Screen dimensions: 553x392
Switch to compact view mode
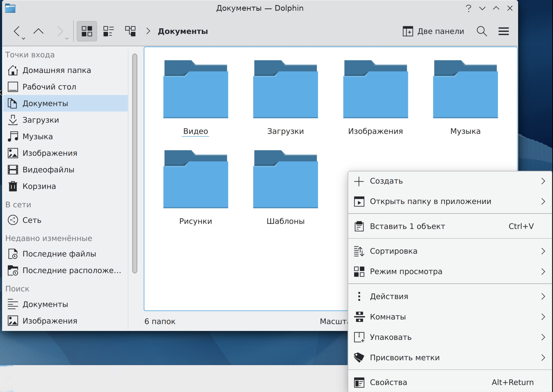coord(108,31)
